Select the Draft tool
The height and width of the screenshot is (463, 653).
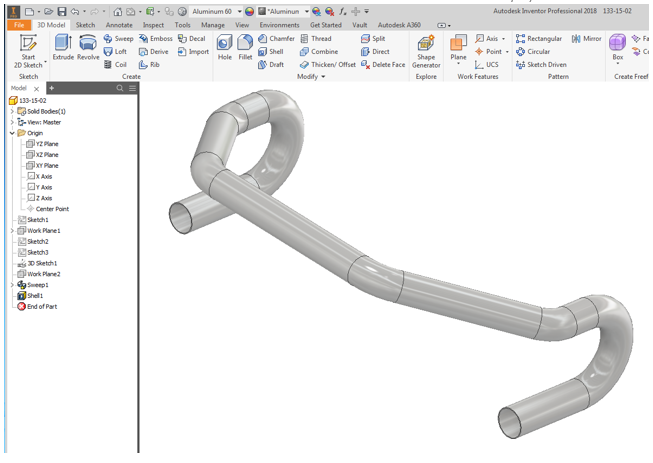[x=271, y=65]
